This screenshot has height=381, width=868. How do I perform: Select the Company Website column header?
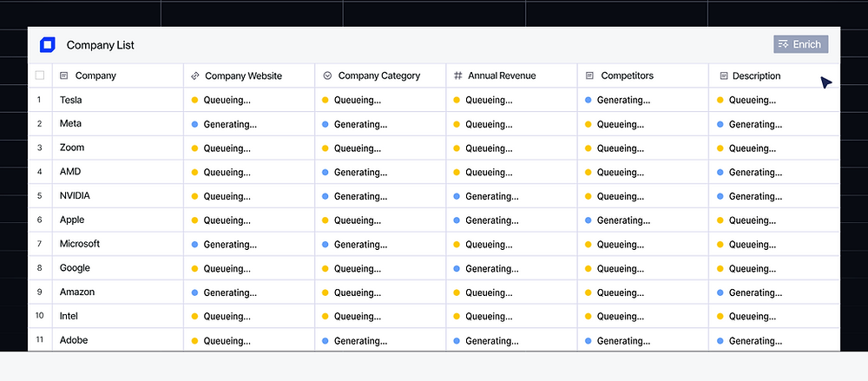[x=249, y=76]
